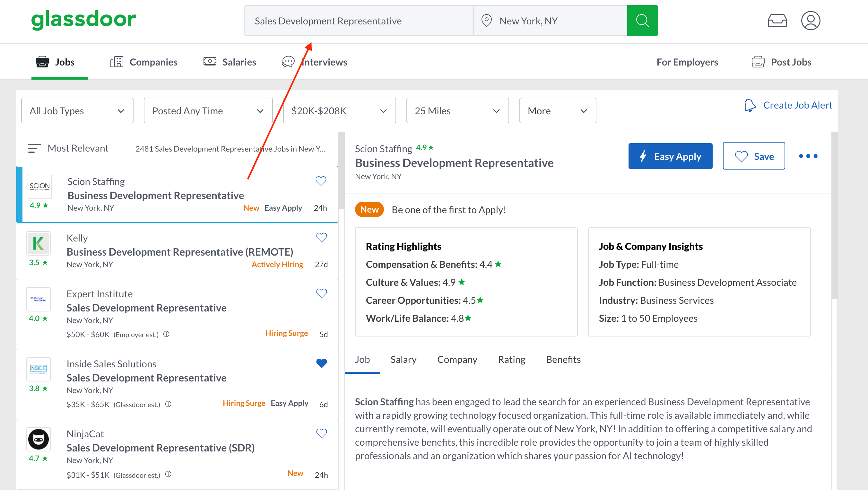Open the Most Relevant sort selector
The width and height of the screenshot is (868, 490).
tap(68, 148)
